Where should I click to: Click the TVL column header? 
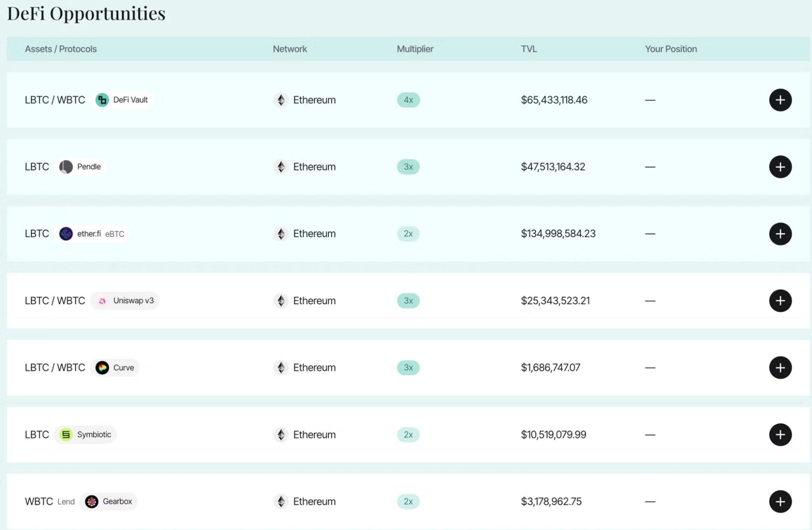(x=529, y=49)
